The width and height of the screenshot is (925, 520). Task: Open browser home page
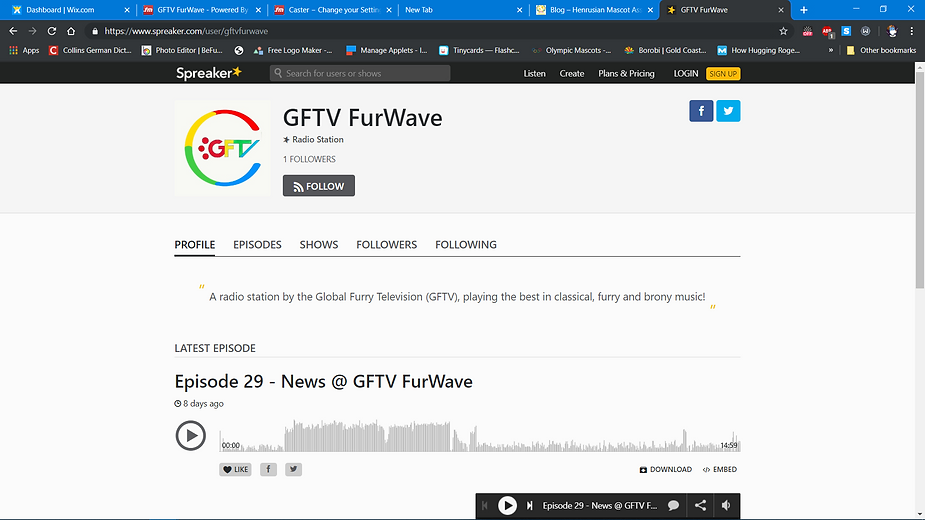71,31
